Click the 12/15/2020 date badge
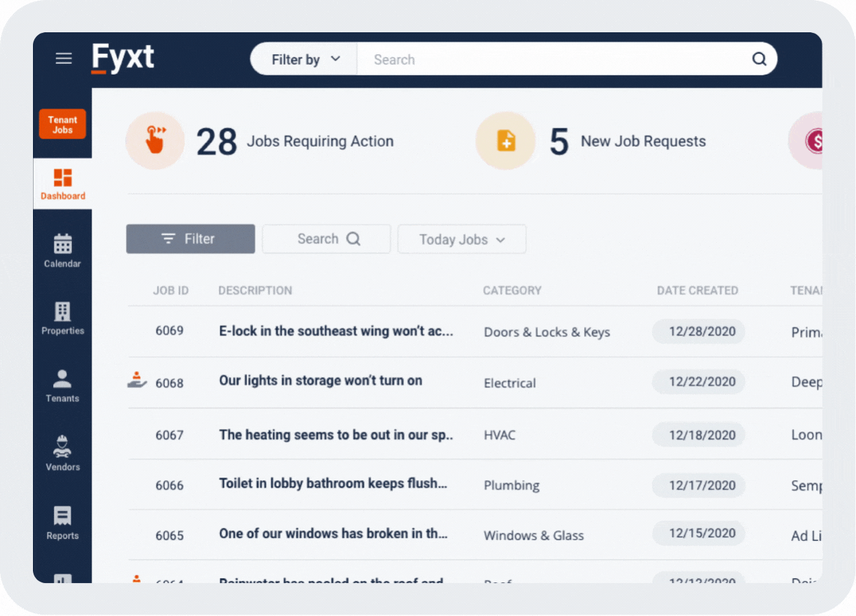The height and width of the screenshot is (616, 856). click(x=699, y=533)
